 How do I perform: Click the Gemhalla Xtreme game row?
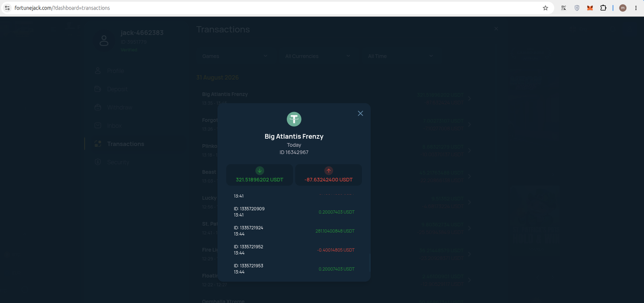(336, 301)
